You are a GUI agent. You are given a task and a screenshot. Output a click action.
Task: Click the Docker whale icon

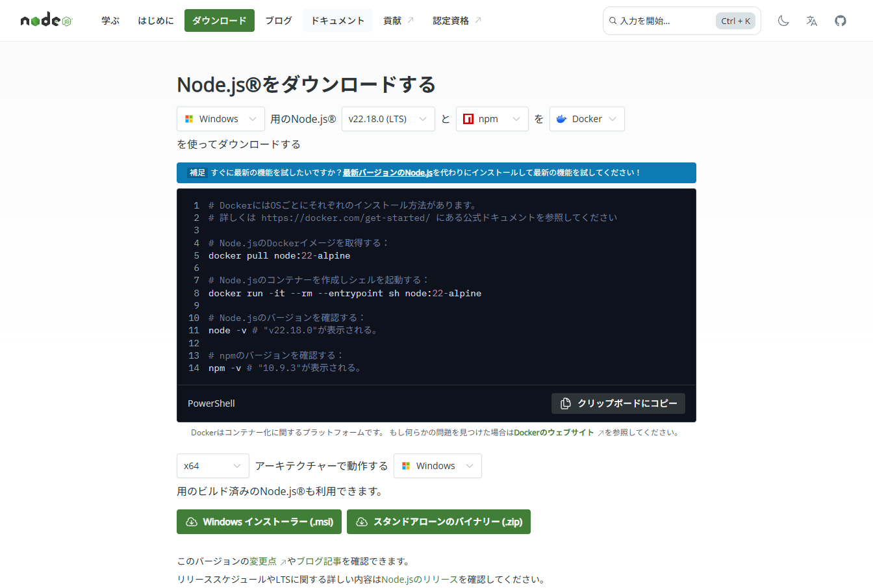coord(562,119)
